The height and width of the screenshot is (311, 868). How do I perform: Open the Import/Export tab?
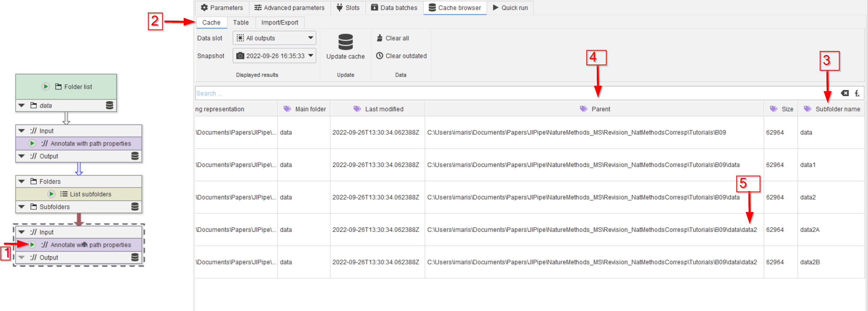(279, 23)
